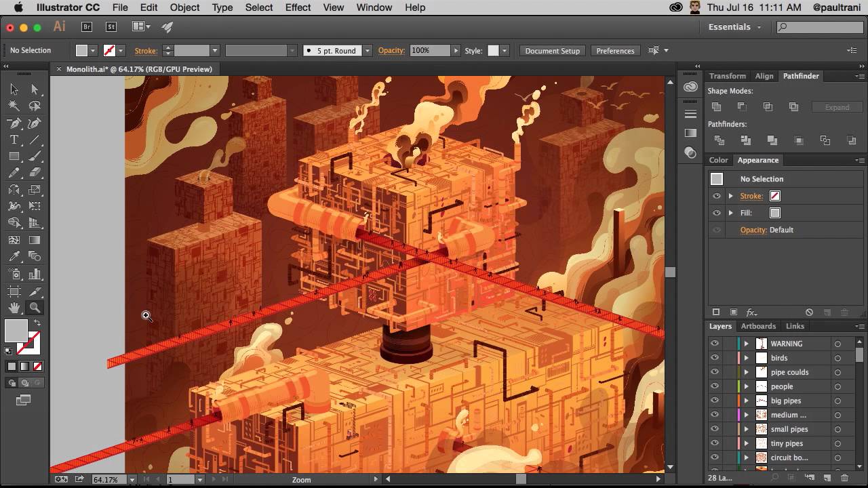Select the Paintbrush tool
This screenshot has height=488, width=868.
35,156
